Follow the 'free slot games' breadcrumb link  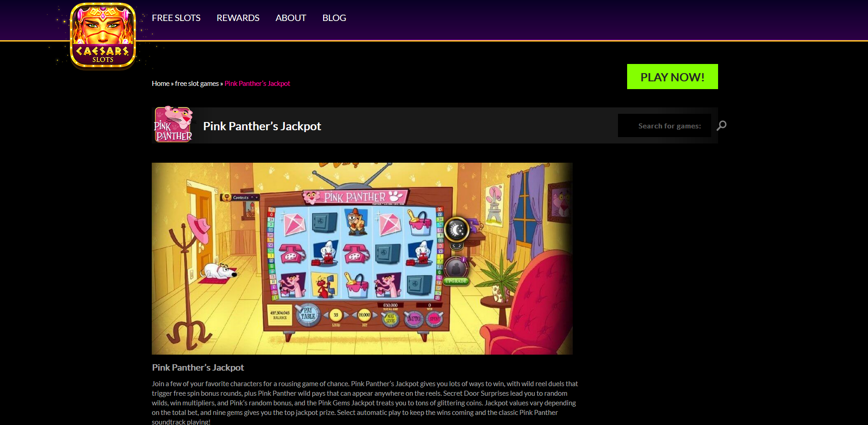197,84
